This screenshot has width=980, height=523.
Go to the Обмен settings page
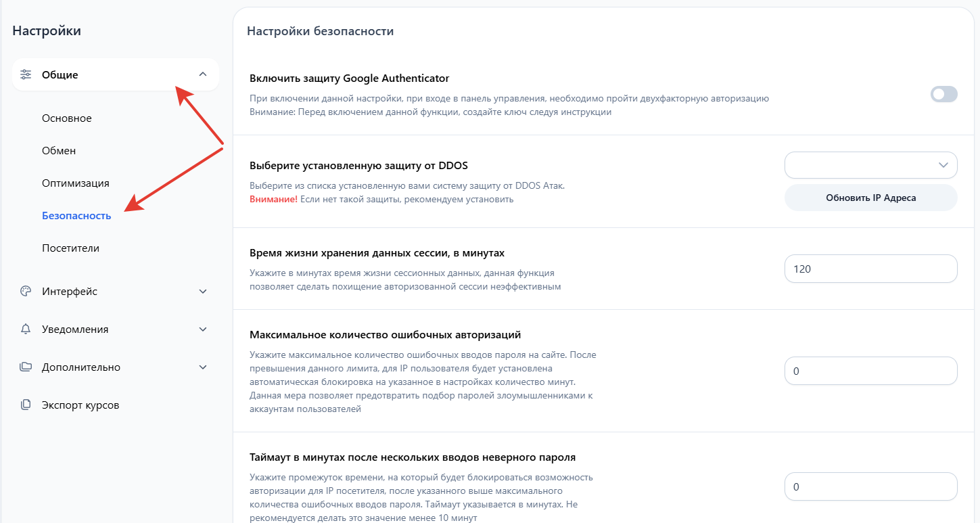click(x=59, y=151)
